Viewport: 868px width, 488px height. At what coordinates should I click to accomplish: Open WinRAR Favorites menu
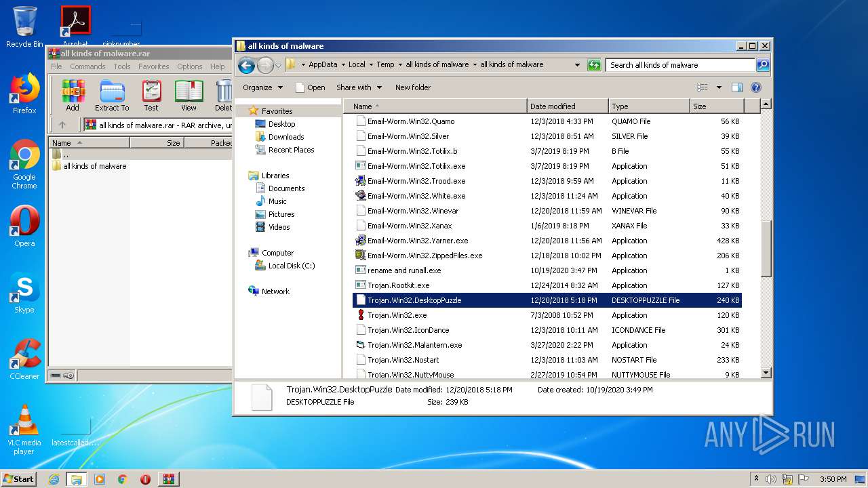[x=154, y=66]
